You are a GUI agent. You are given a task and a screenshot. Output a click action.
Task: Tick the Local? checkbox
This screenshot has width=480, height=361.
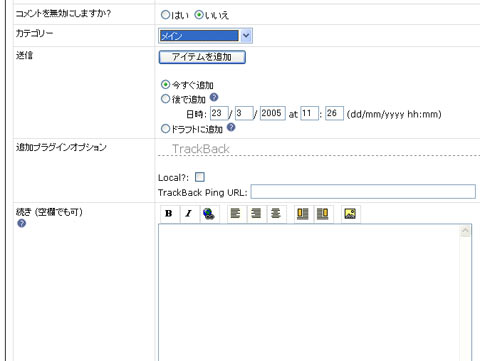pos(200,177)
